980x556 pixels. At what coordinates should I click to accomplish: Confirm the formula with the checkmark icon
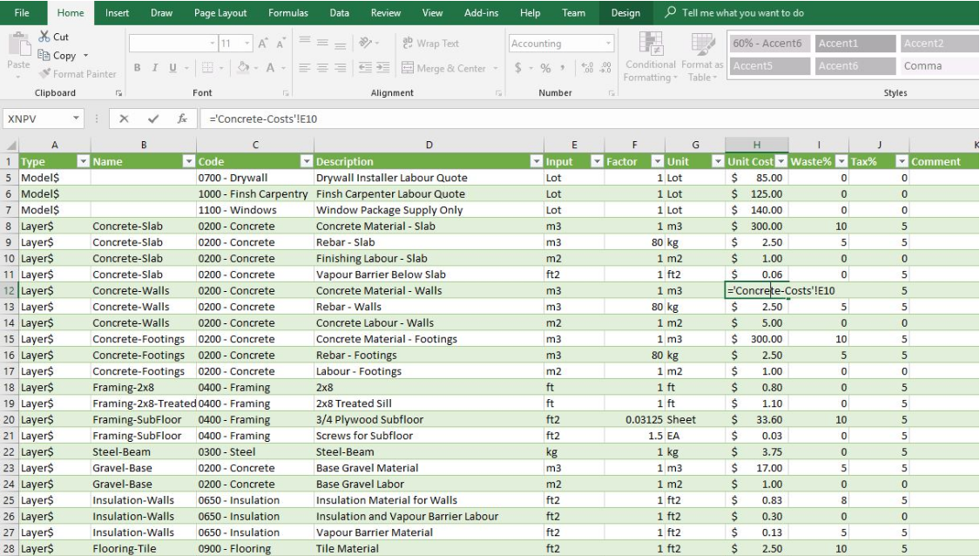[153, 119]
